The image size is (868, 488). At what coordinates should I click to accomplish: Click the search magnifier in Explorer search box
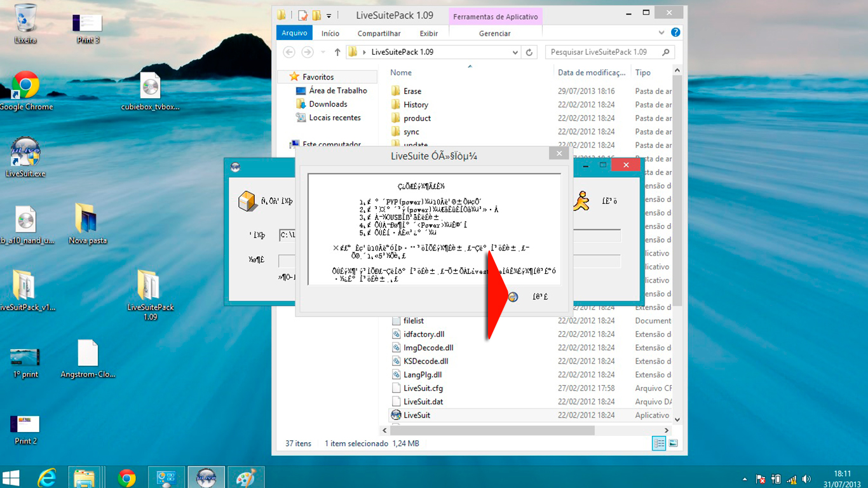point(666,52)
